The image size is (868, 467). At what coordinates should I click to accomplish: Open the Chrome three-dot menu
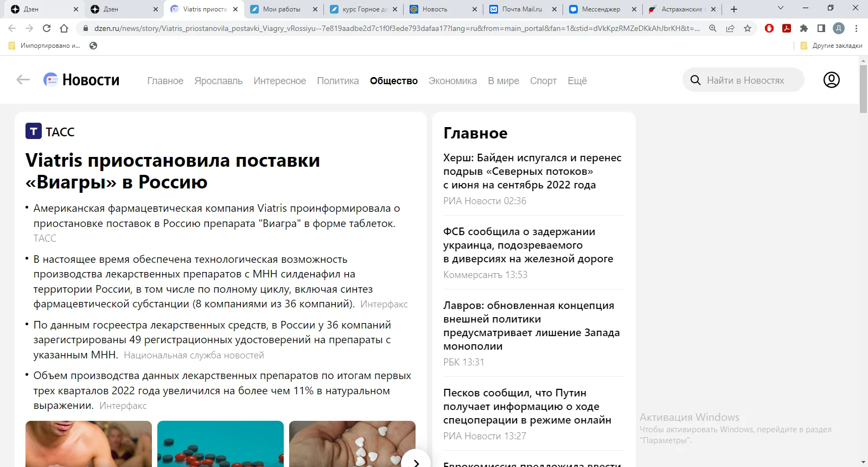click(856, 28)
